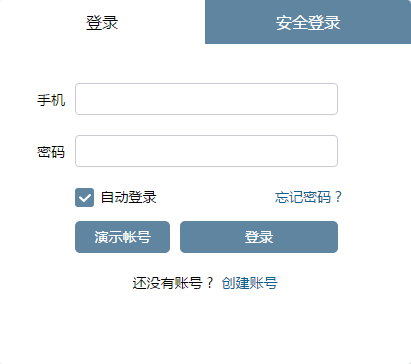Follow the 创建账号 link
The image size is (411, 364).
tap(250, 283)
